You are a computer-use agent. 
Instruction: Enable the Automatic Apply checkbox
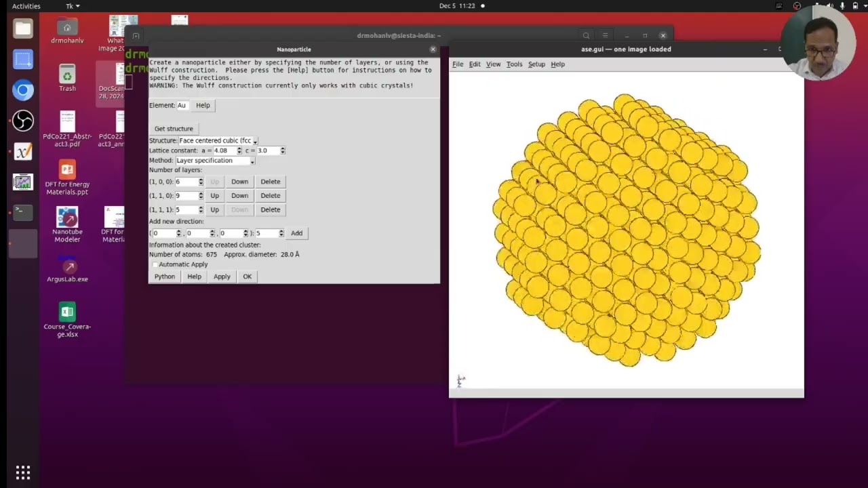[154, 264]
